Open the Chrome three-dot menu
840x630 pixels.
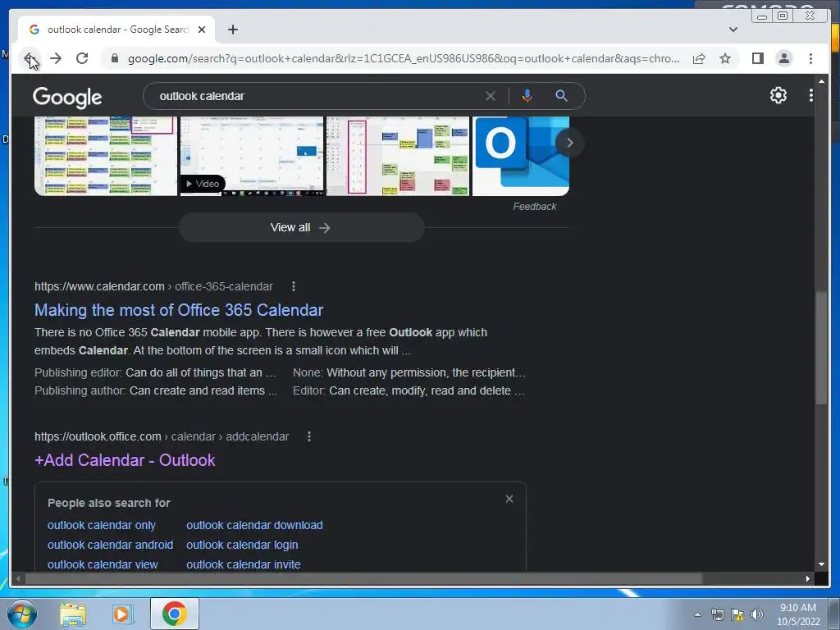point(811,58)
